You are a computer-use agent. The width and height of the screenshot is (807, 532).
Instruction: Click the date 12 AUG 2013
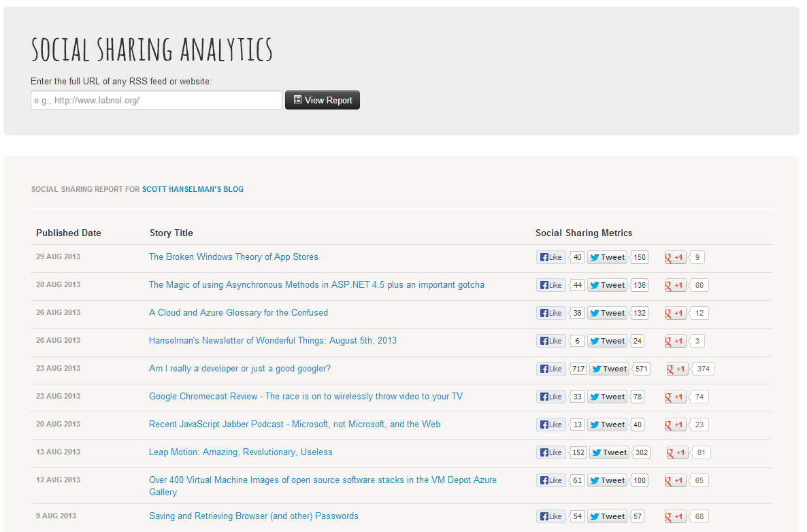58,480
